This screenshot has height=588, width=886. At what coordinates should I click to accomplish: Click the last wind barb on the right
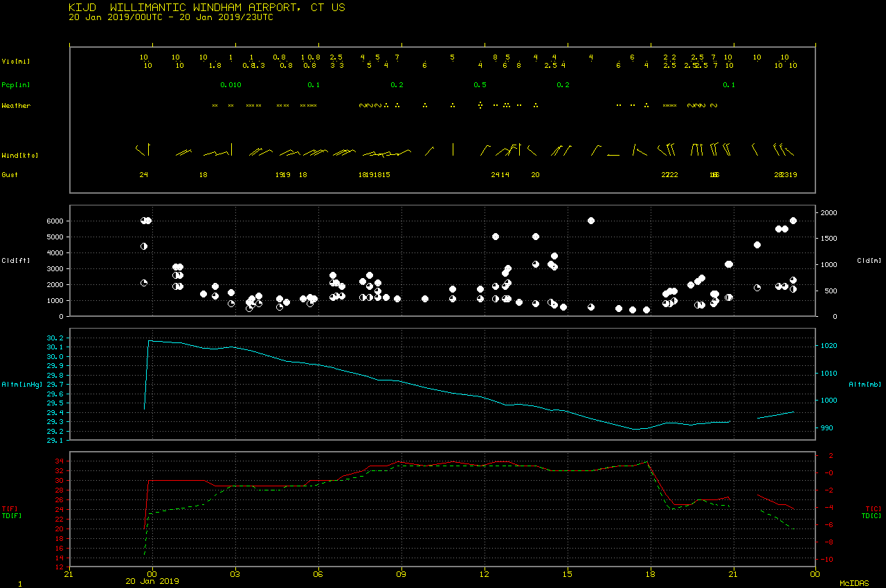789,150
